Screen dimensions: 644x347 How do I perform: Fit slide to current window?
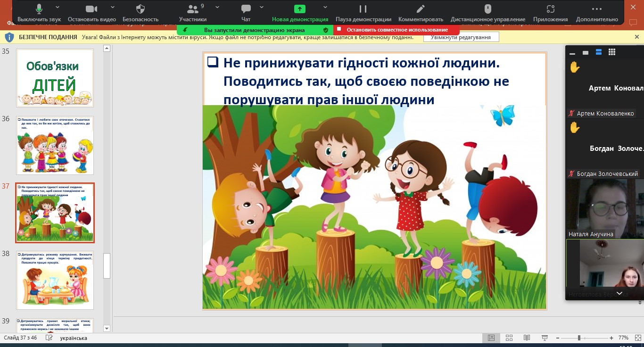tap(637, 338)
